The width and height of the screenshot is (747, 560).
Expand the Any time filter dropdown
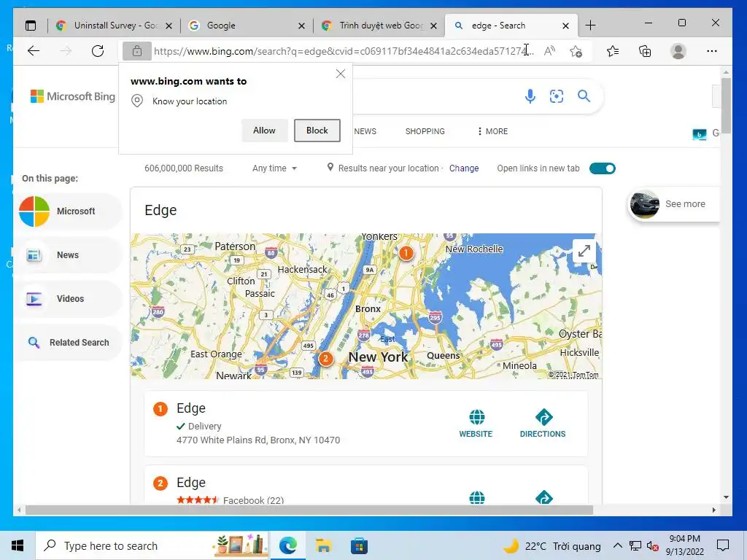click(x=274, y=168)
